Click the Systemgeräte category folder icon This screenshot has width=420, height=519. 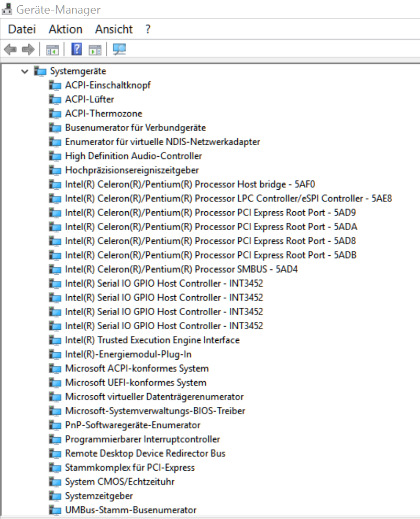[40, 71]
